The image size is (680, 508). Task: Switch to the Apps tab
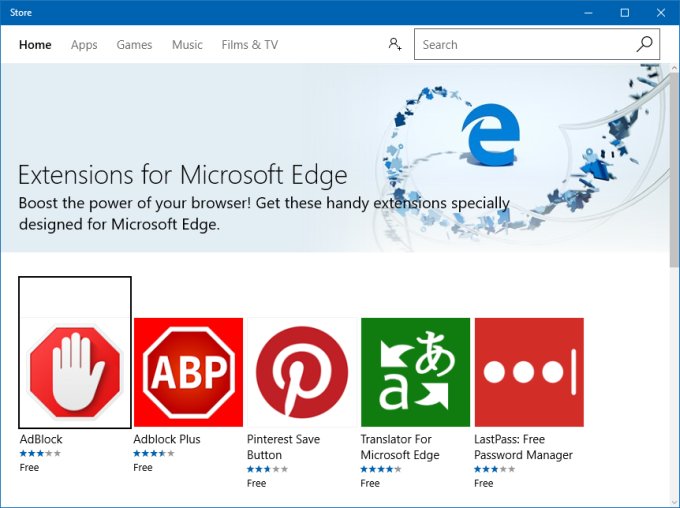click(x=84, y=45)
